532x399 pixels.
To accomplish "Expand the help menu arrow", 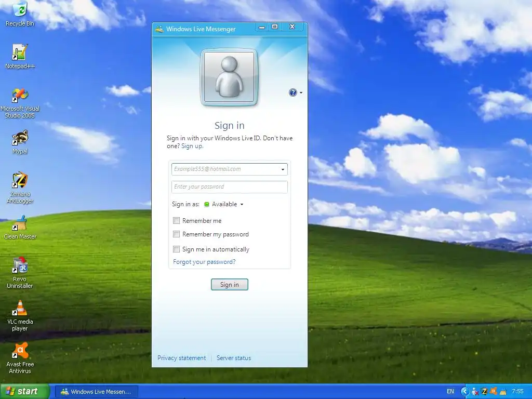I will tap(301, 92).
